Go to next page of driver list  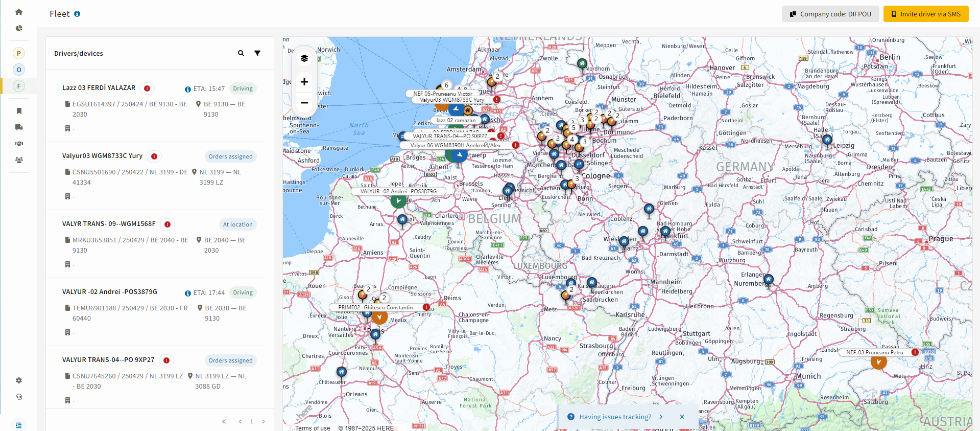coord(264,422)
